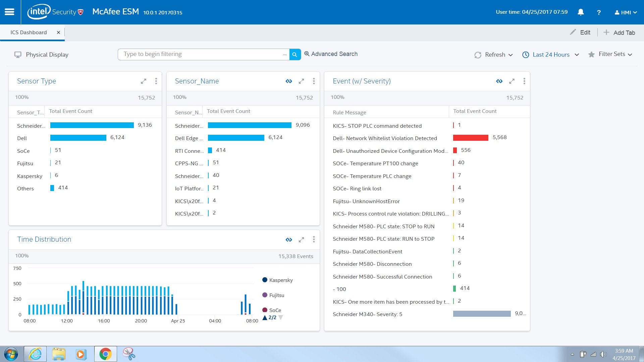
Task: Expand the Refresh dropdown arrow
Action: (511, 55)
